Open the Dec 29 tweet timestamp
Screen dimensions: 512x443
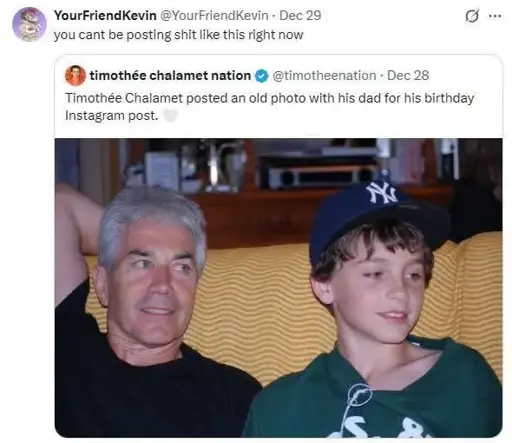[x=300, y=15]
